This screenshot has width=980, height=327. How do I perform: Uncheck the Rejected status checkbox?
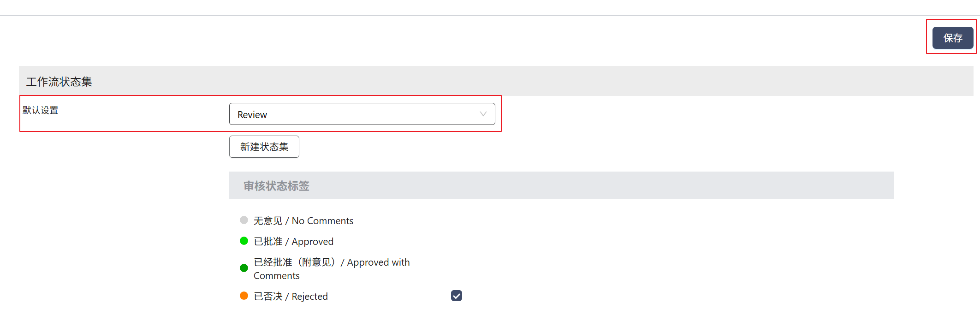[x=456, y=296]
